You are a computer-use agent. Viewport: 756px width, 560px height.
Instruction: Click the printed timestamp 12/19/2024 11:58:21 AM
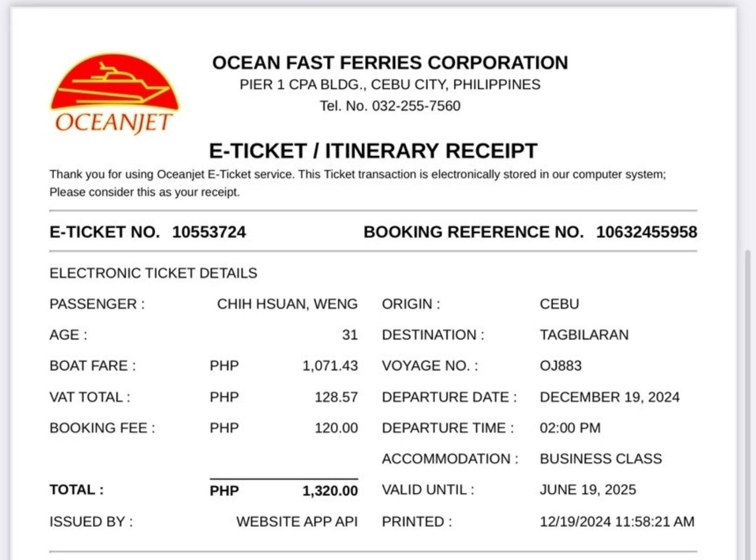point(617,522)
